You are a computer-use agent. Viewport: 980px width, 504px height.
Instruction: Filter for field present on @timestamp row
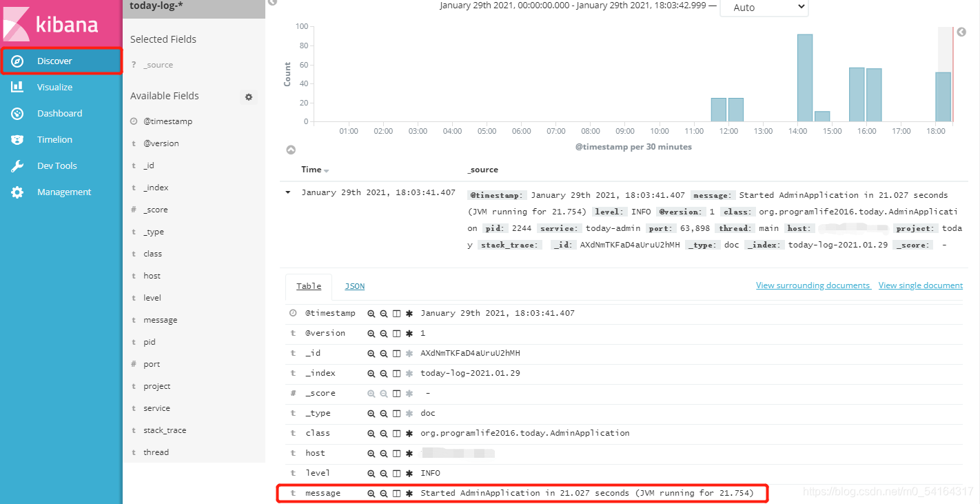[409, 314]
